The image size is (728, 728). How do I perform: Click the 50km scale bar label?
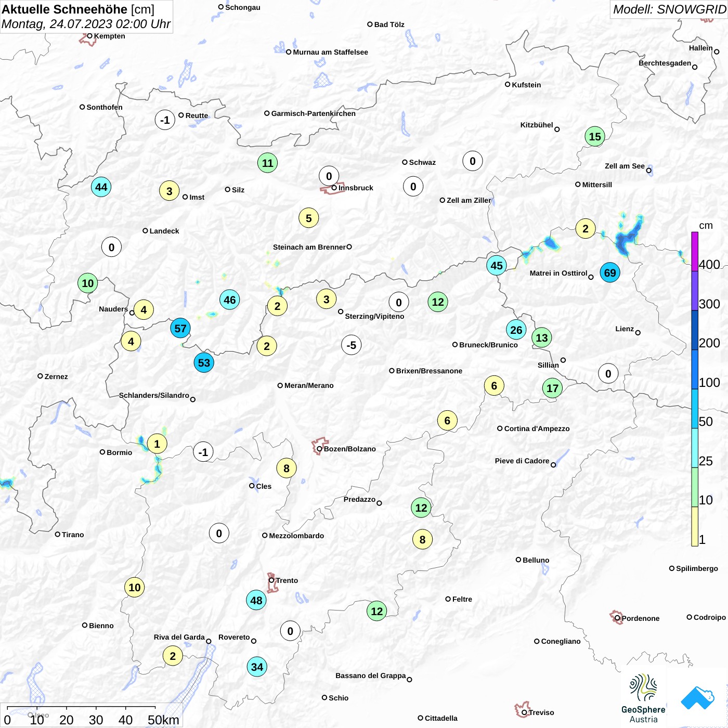(163, 720)
